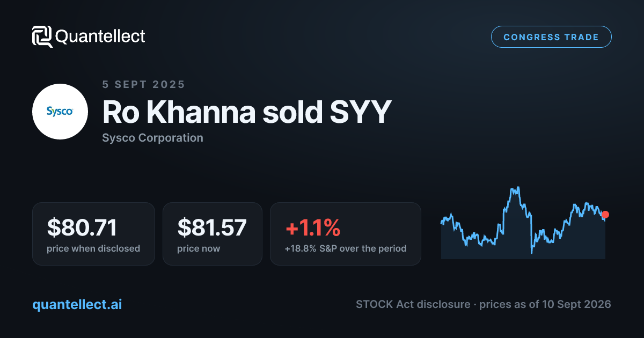Click the +1.1% performance card
The image size is (644, 338).
pos(346,233)
